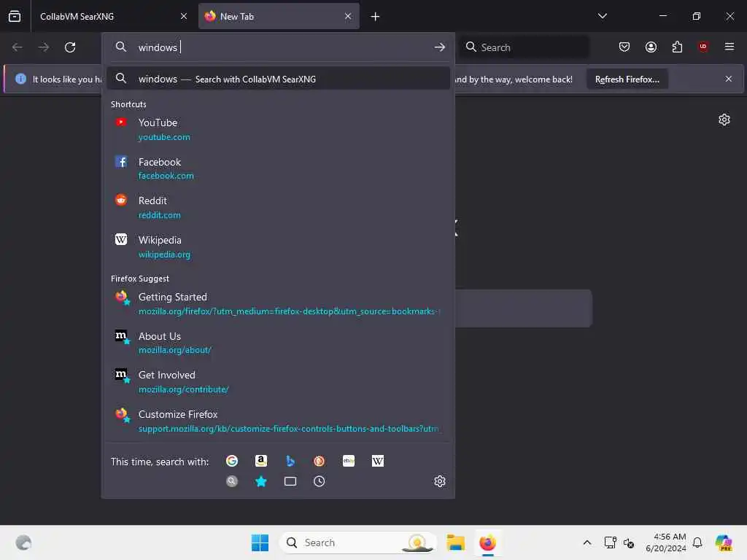The width and height of the screenshot is (747, 560).
Task: Open the uBlock Origin extension icon
Action: click(703, 47)
